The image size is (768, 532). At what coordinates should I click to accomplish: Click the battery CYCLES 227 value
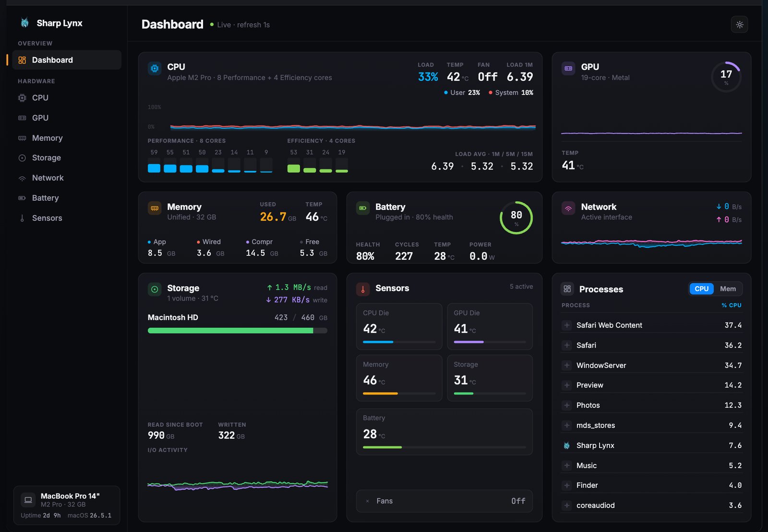pos(406,251)
